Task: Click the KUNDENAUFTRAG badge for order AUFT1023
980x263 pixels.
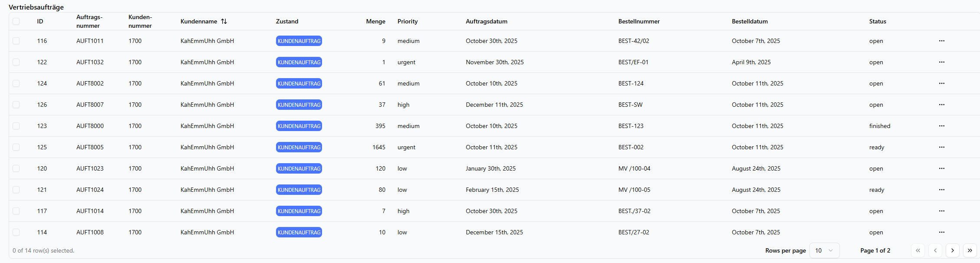Action: (x=299, y=168)
